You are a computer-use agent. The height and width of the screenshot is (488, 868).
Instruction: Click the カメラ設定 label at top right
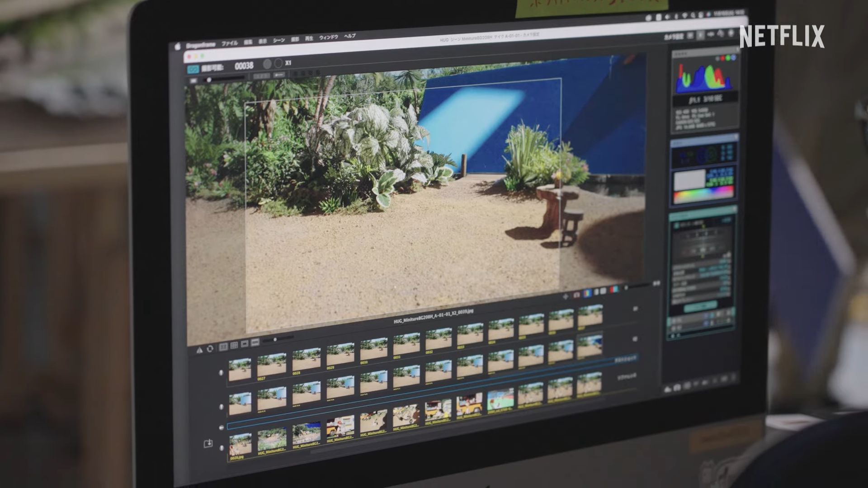(x=673, y=37)
